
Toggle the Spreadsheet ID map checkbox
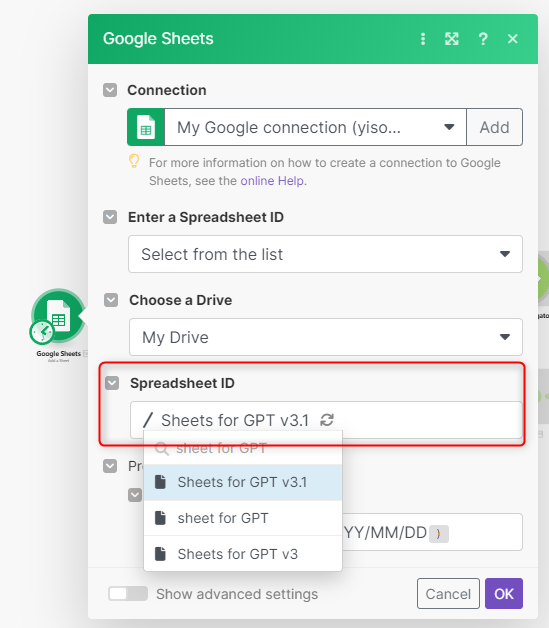tap(112, 383)
